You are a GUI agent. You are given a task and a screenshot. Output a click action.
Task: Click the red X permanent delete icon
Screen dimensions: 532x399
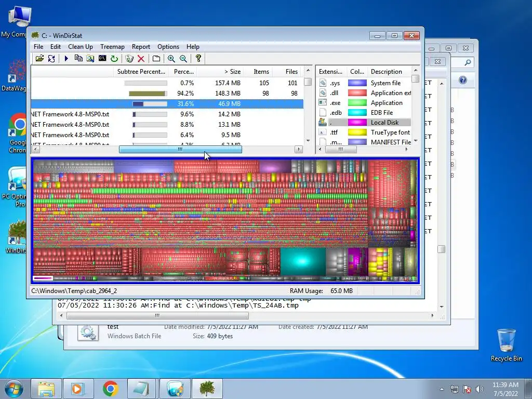(x=141, y=58)
